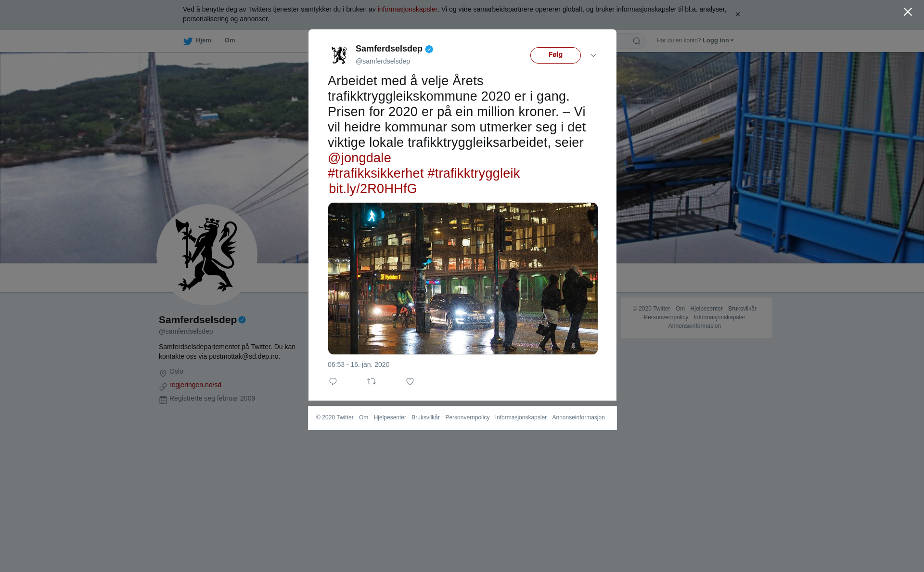Open the @jongdale mention link

pyautogui.click(x=359, y=158)
